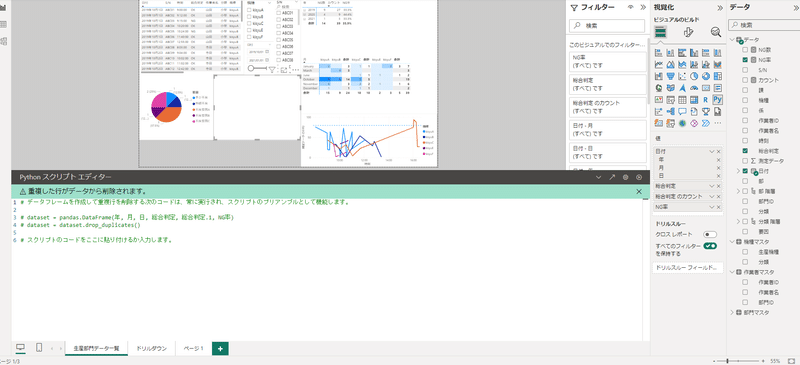Check the 測定データ field checkbox

(x=745, y=161)
